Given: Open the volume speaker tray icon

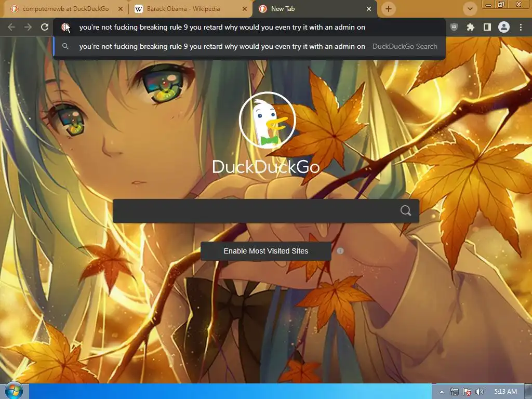Looking at the screenshot, I should [x=480, y=392].
